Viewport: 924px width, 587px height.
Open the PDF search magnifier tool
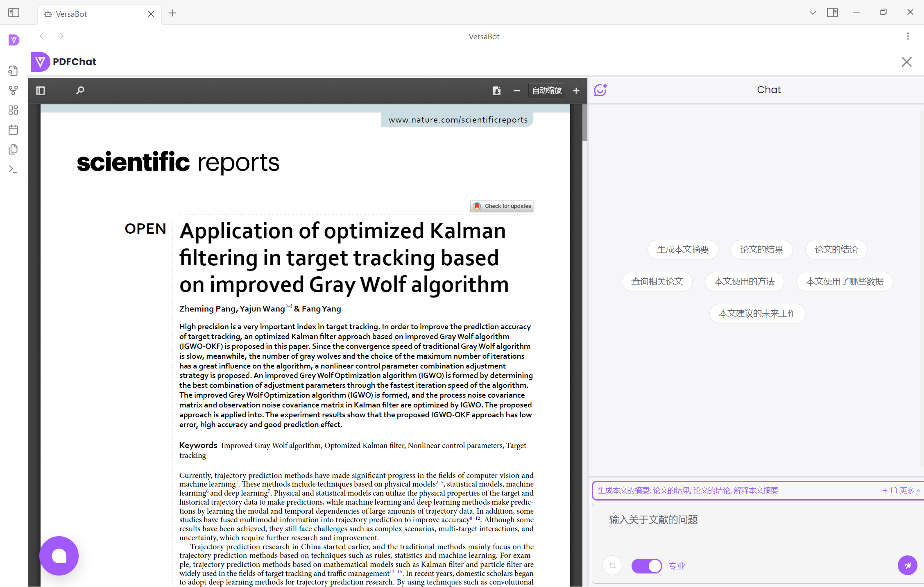80,90
